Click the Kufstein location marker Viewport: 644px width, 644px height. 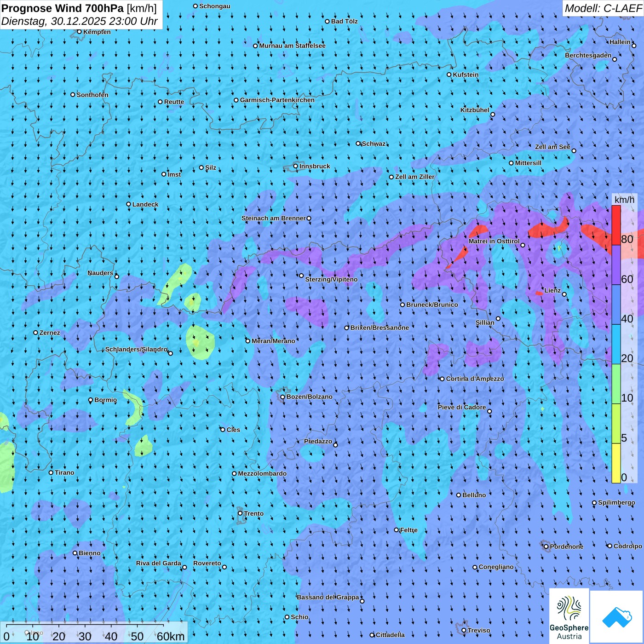point(449,75)
